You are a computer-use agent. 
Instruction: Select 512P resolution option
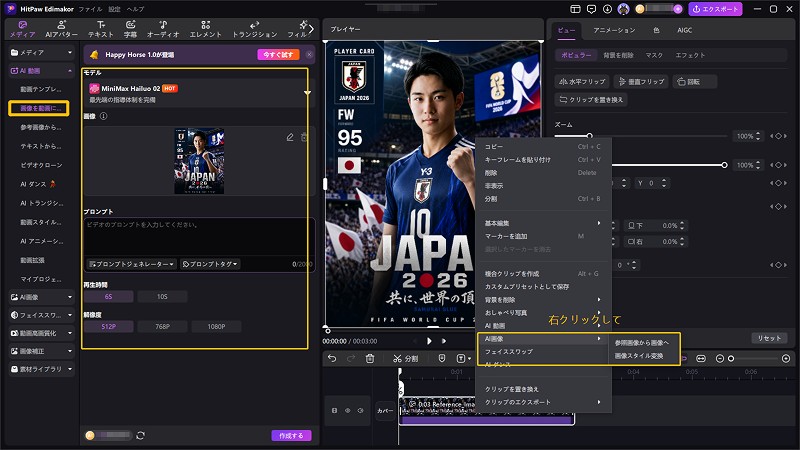tap(109, 327)
